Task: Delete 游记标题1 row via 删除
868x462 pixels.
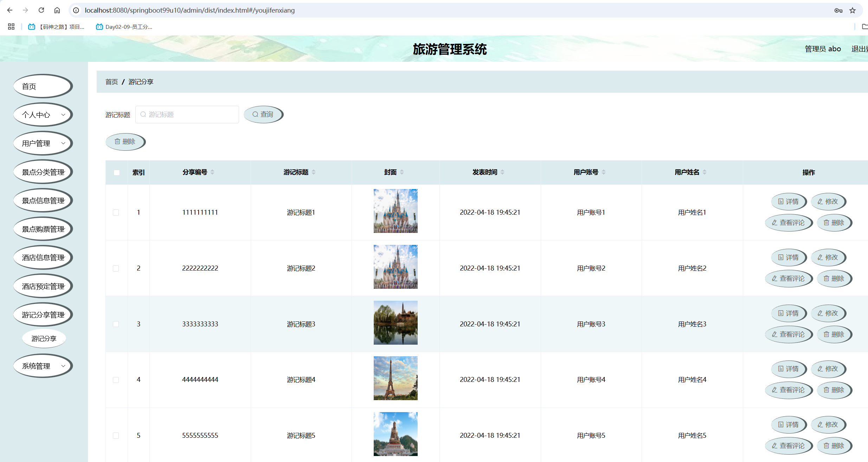Action: [x=834, y=223]
